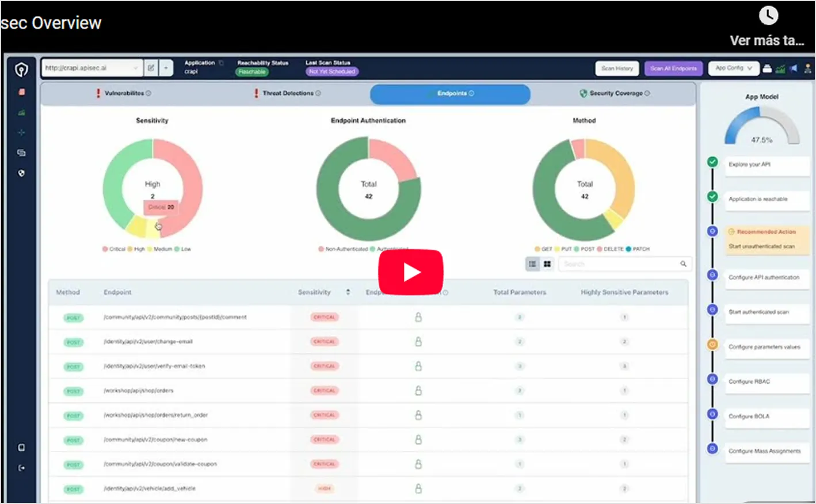This screenshot has width=816, height=504.
Task: Open the Configure Mass Assignments step
Action: pyautogui.click(x=767, y=451)
